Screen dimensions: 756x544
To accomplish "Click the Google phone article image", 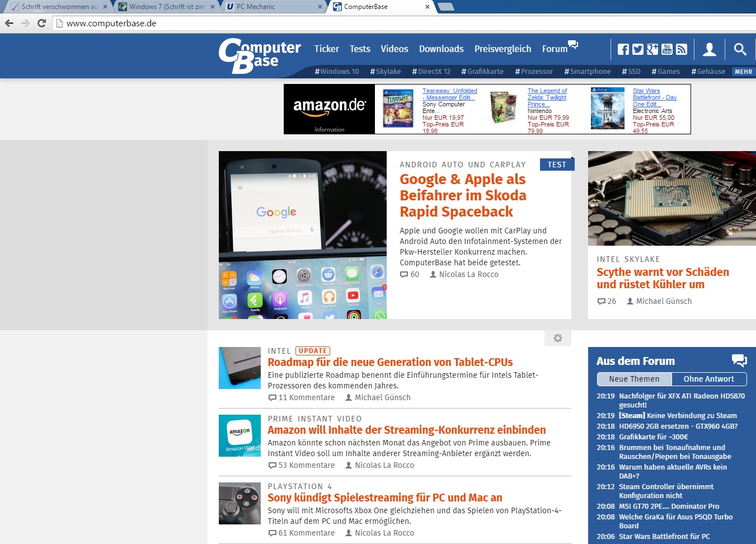I will click(x=303, y=235).
